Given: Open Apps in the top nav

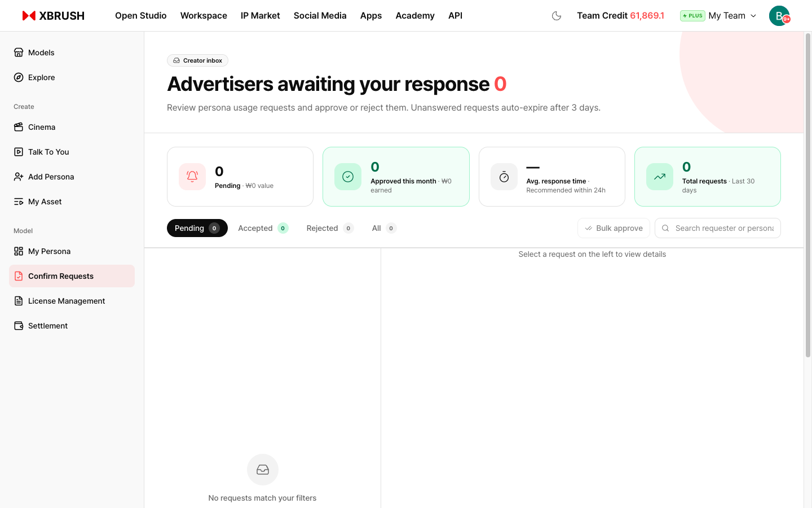Looking at the screenshot, I should point(371,16).
